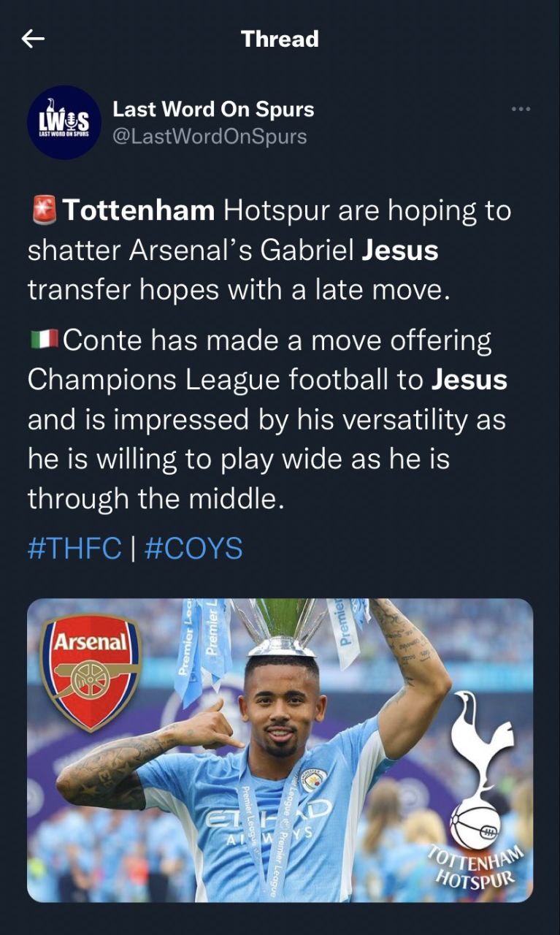Click the bold word Tottenham
Screen dimensions: 560x935
(x=139, y=211)
